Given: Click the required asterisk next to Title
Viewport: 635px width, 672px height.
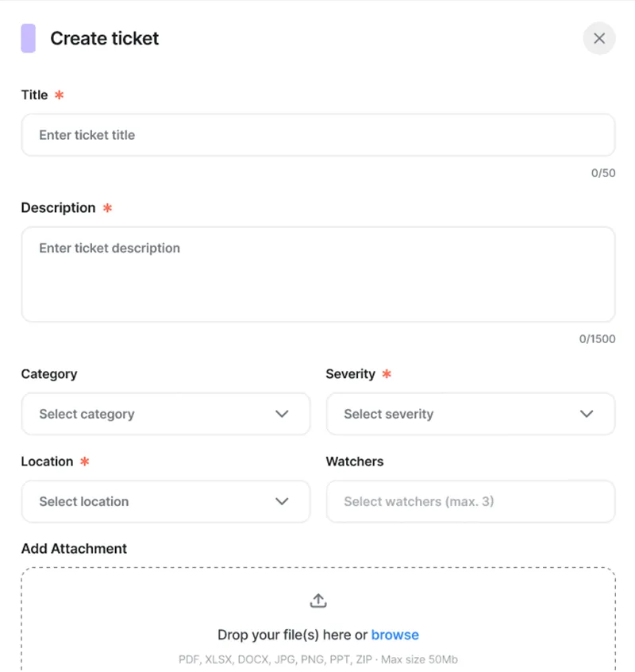Looking at the screenshot, I should [x=60, y=95].
